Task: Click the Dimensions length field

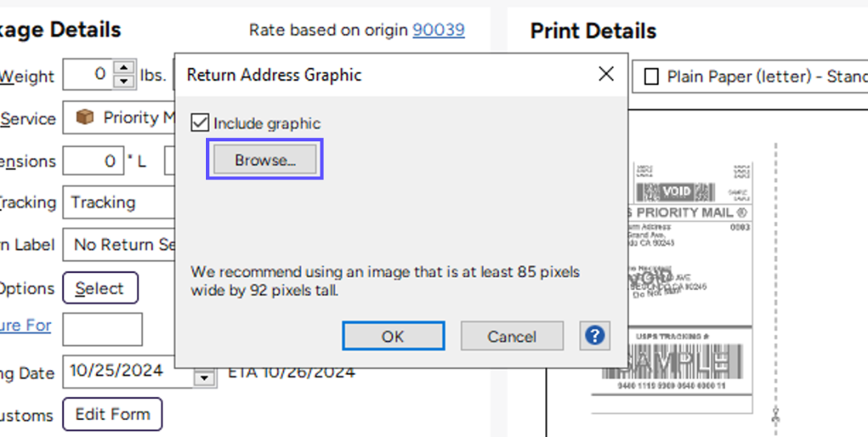Action: (93, 161)
